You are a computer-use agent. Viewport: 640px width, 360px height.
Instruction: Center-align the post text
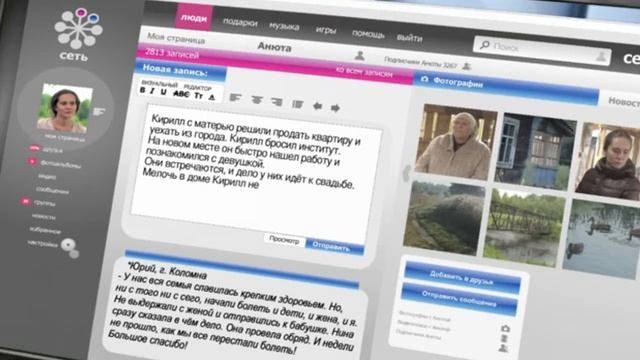pos(257,100)
